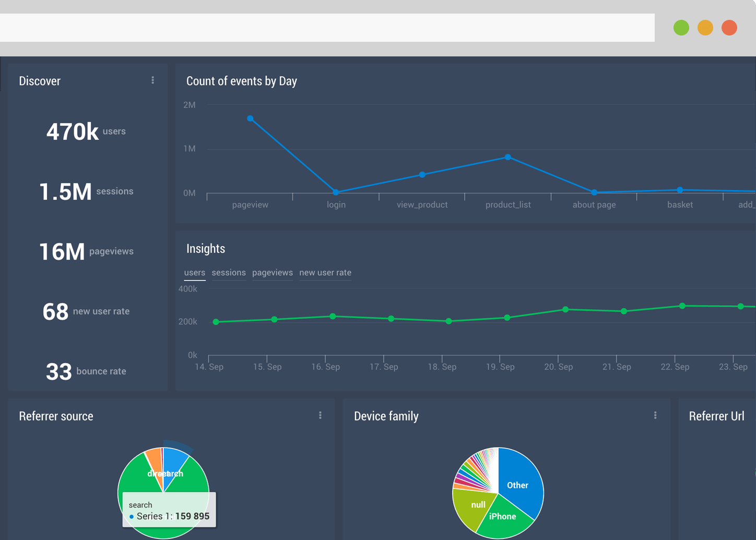Click the Insights panel title
The height and width of the screenshot is (540, 756).
tap(206, 249)
